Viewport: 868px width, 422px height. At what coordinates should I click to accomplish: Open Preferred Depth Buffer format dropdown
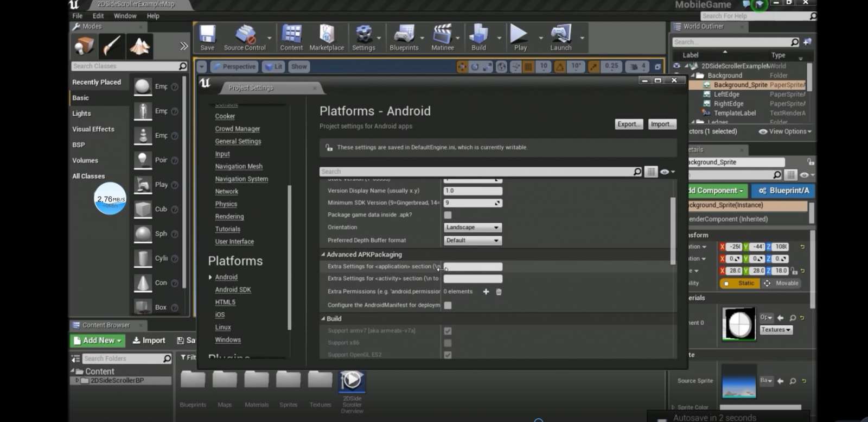(x=473, y=241)
